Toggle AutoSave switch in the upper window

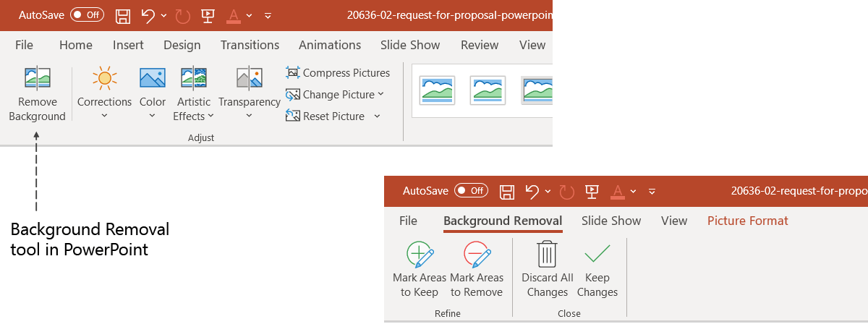click(x=87, y=15)
